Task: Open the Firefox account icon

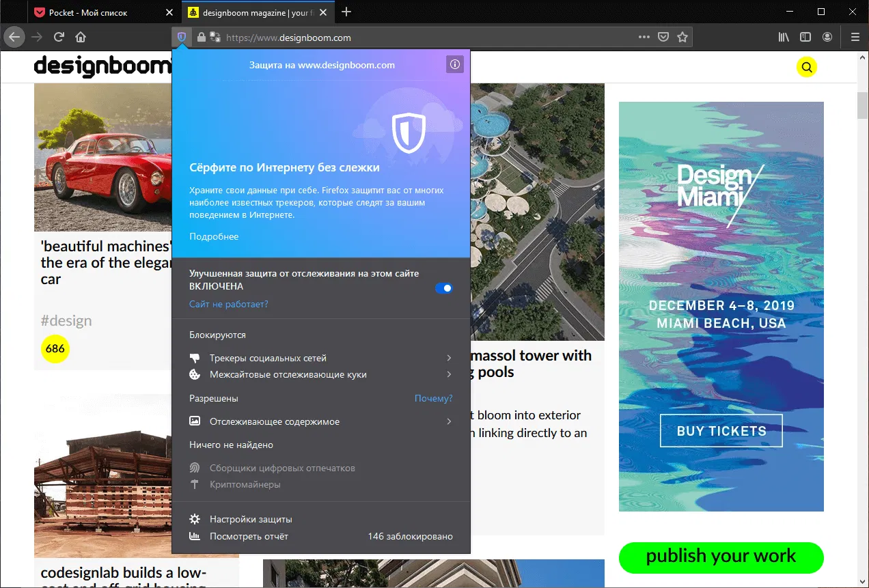Action: click(x=827, y=37)
